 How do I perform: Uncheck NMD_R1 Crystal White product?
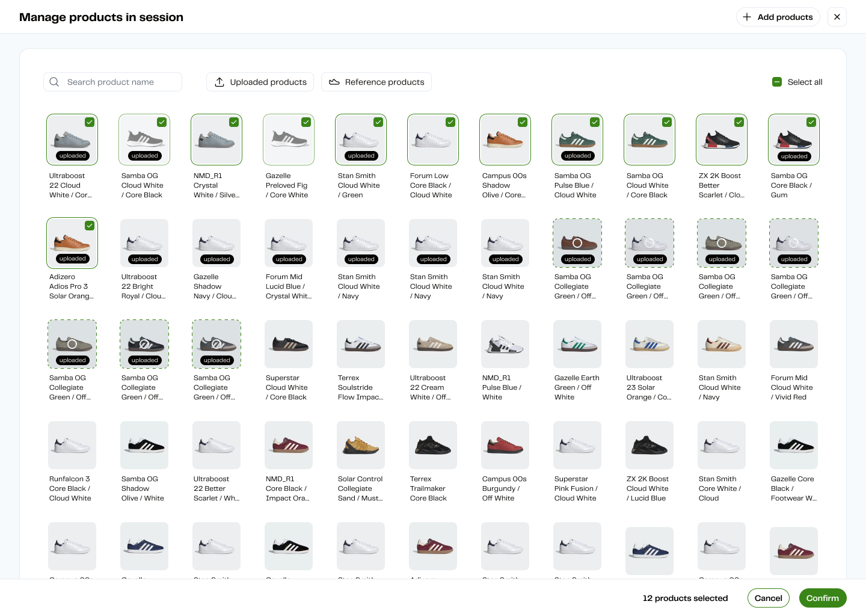234,122
